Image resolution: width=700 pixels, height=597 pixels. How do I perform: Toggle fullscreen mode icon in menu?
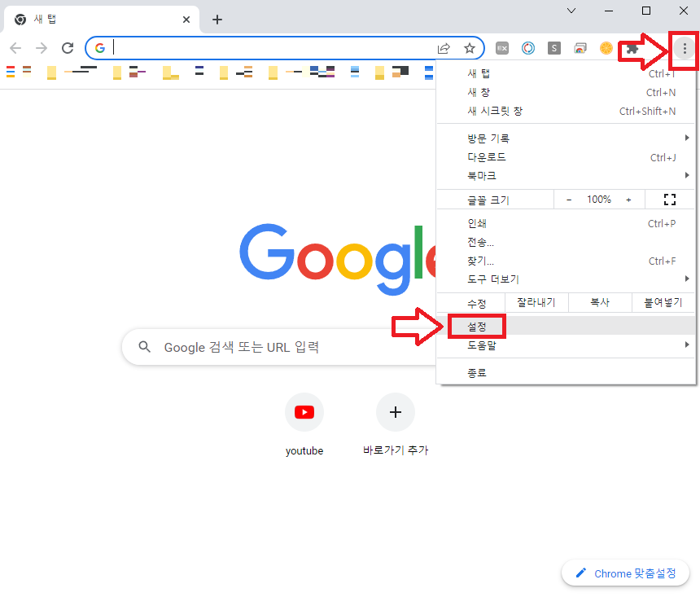(x=670, y=200)
